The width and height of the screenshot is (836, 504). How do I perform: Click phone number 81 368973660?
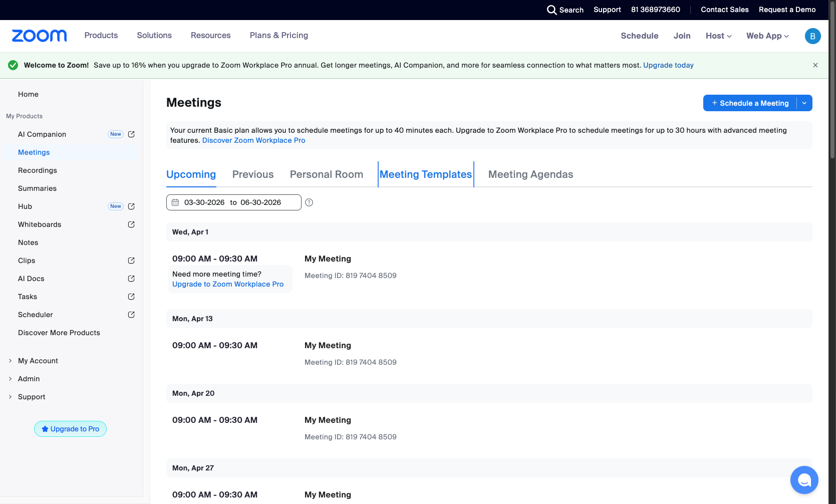pyautogui.click(x=656, y=10)
